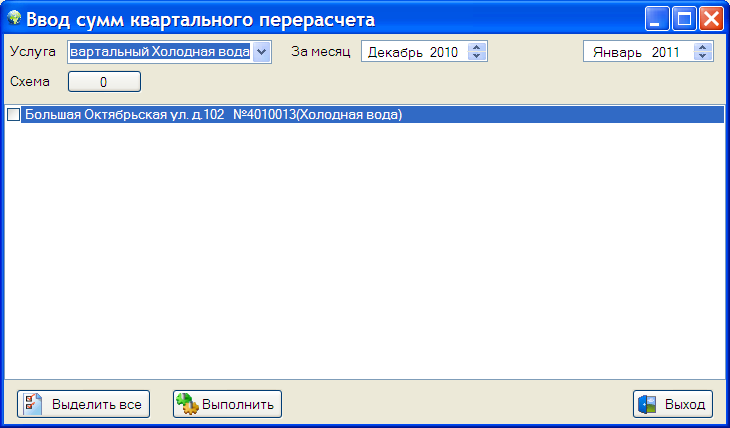Viewport: 730px width, 428px height.
Task: Decrease the Январь 2011 month spinner
Action: click(x=703, y=56)
